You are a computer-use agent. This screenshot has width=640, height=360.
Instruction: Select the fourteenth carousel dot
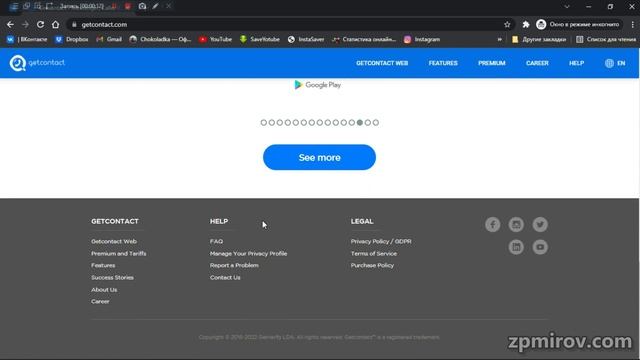click(x=368, y=122)
